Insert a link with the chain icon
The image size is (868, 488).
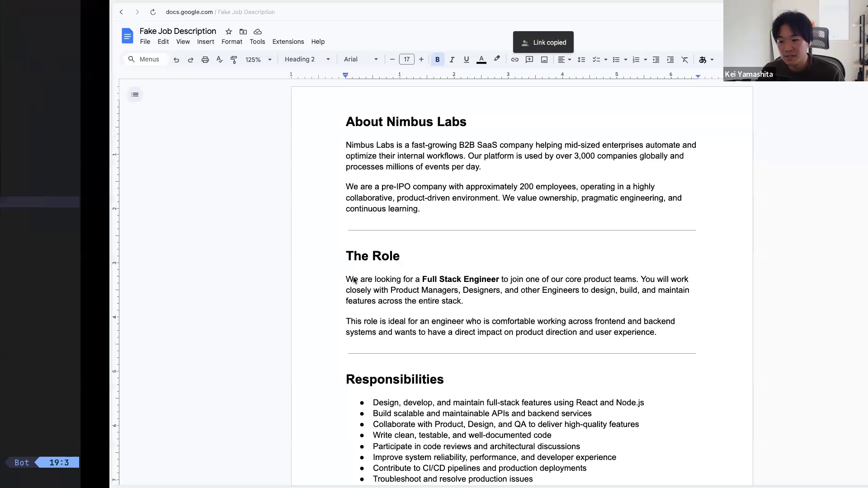515,60
